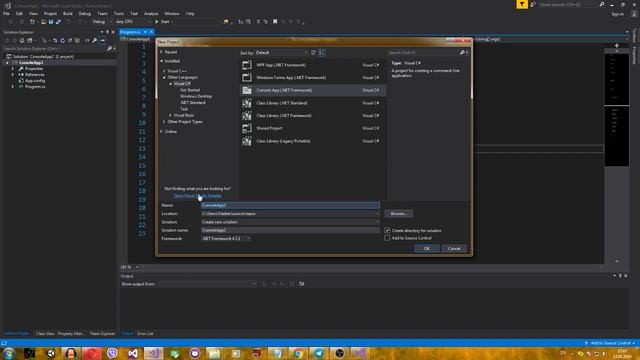Open the Build menu
Screen dimensions: 640x360
(x=68, y=13)
